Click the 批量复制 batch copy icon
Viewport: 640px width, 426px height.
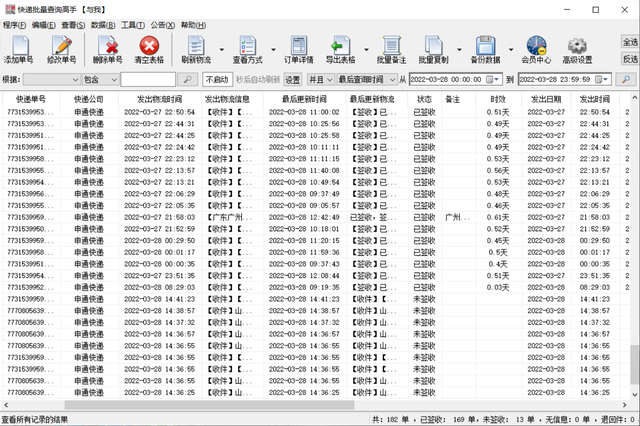433,49
